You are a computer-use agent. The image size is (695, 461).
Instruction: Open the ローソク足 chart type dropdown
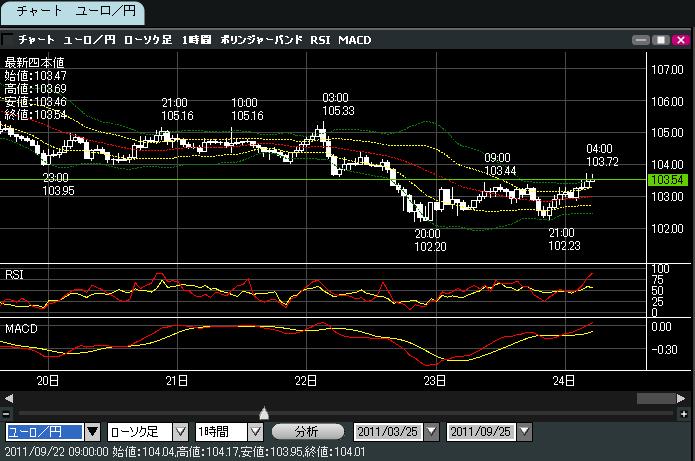(x=181, y=432)
